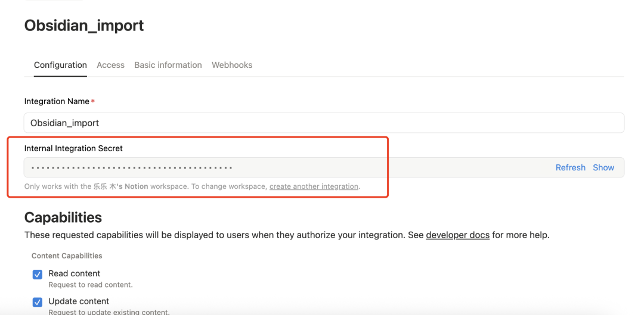Image resolution: width=644 pixels, height=315 pixels.
Task: Switch to the Configuration tab
Action: pos(60,65)
